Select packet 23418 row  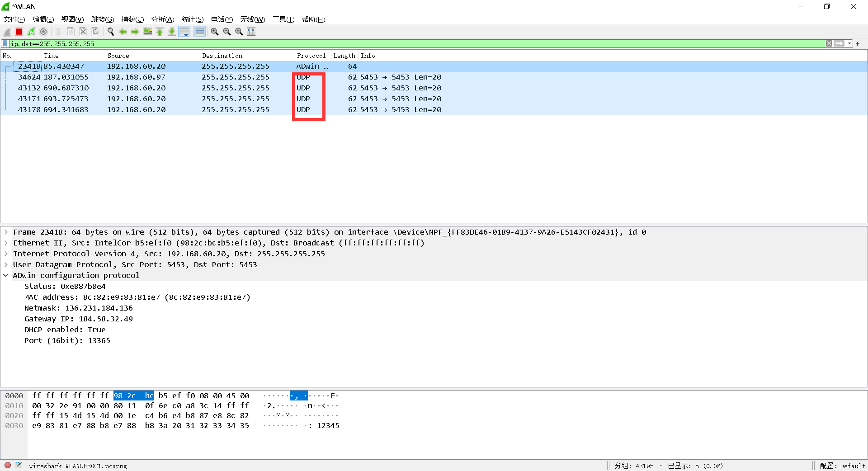tap(434, 66)
